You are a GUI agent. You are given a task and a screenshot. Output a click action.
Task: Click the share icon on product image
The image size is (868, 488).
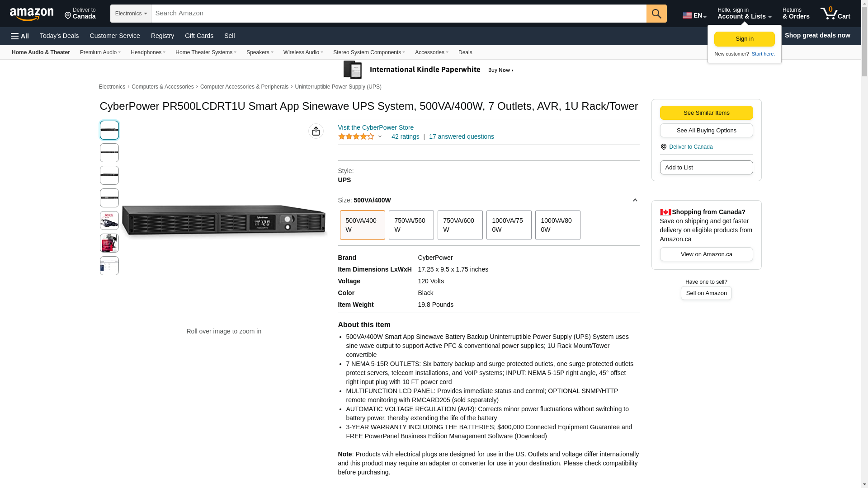click(x=316, y=131)
